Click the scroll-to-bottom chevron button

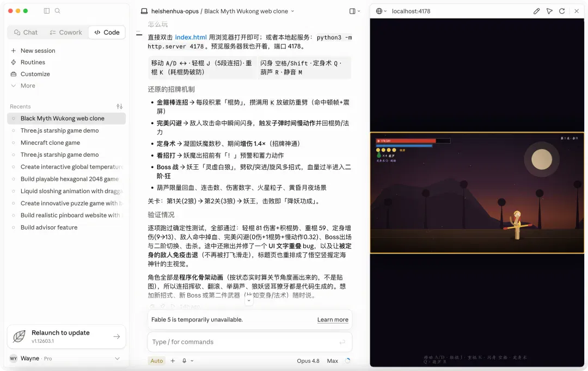tap(249, 300)
